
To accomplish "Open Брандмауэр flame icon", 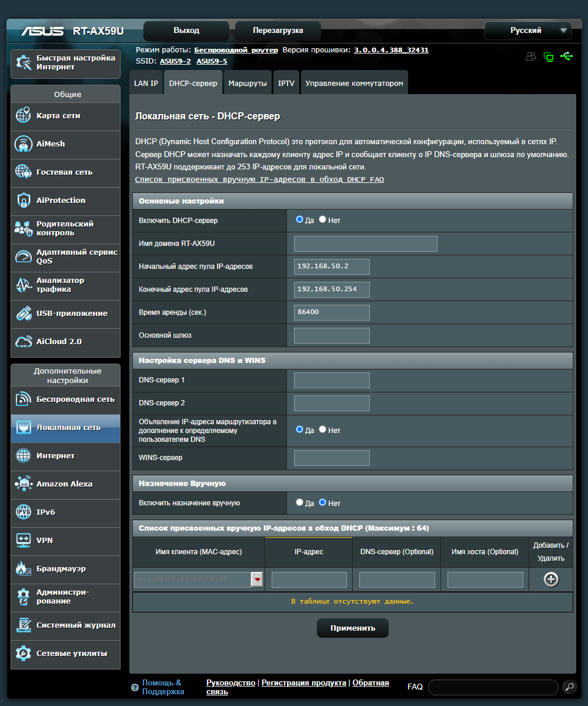I will click(x=24, y=568).
